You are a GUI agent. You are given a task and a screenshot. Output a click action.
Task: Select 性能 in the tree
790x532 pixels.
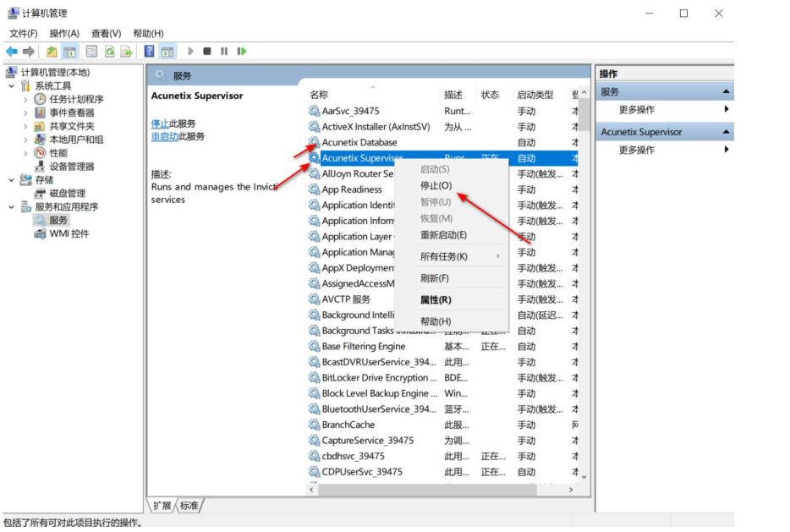[58, 153]
